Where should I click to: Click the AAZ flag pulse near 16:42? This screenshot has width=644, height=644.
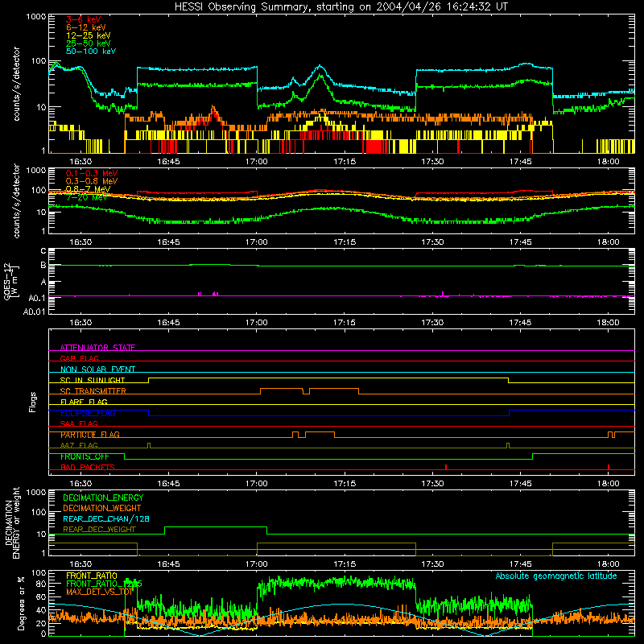149,445
